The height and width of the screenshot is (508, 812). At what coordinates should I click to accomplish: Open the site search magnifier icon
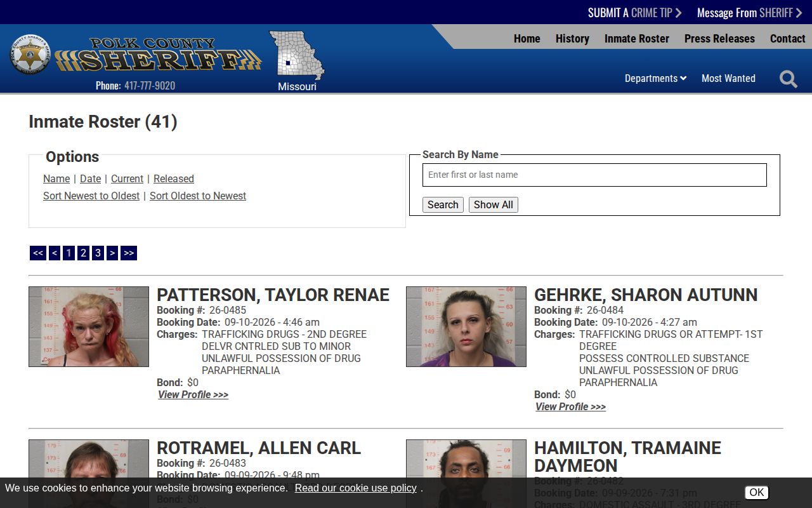(x=789, y=79)
